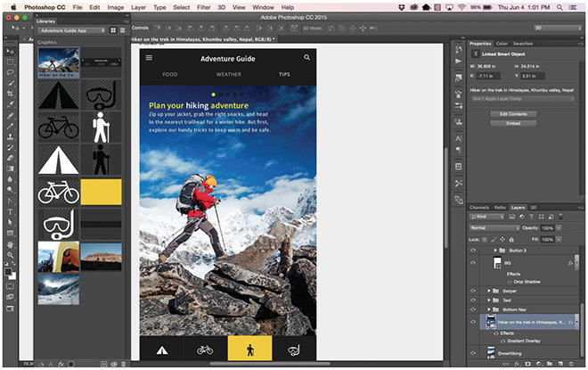Hide the Bottom Nav layer group

(x=473, y=309)
